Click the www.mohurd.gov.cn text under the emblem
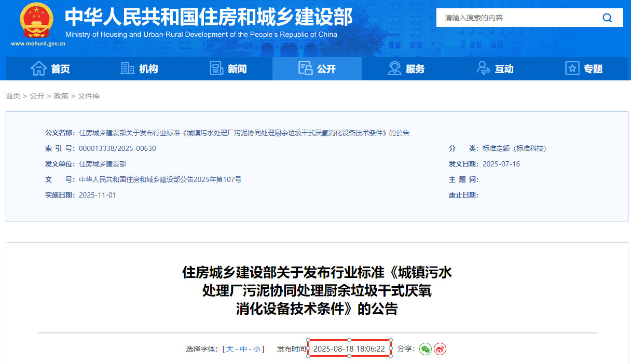Image resolution: width=631 pixels, height=364 pixels. point(38,44)
